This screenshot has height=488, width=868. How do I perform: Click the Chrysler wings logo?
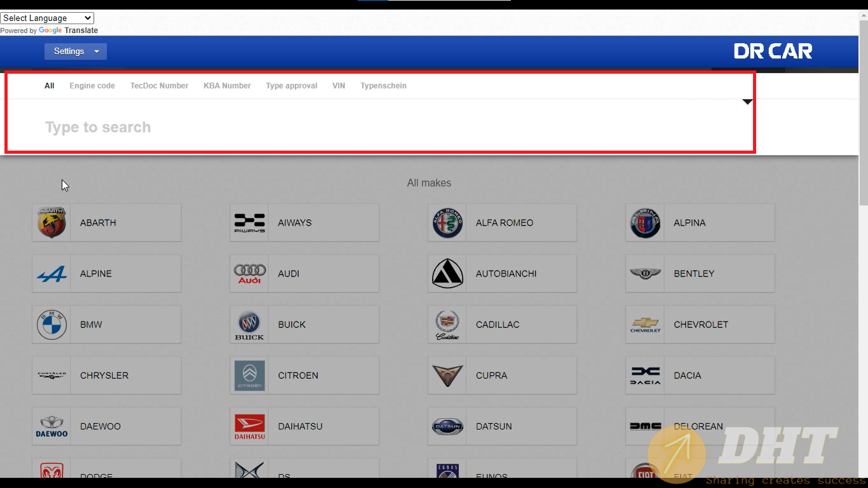[x=51, y=376]
